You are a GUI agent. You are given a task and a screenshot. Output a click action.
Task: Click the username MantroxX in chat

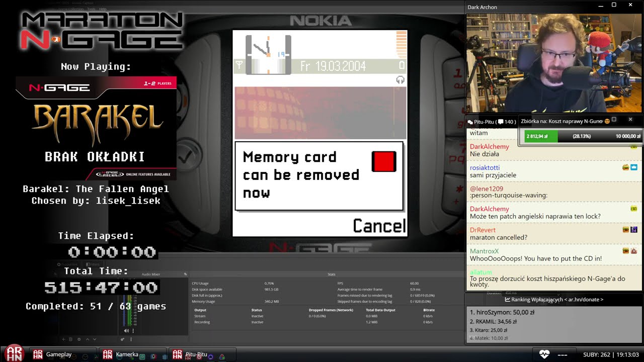tap(485, 251)
